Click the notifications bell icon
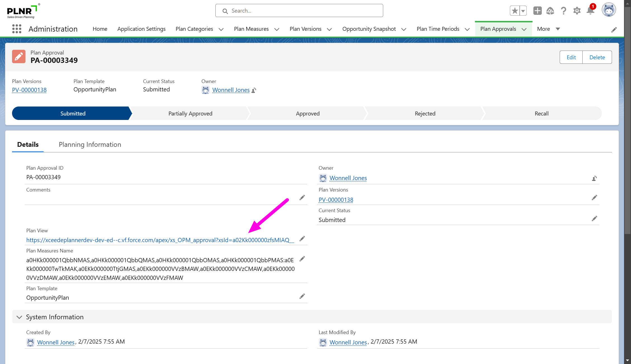Image resolution: width=631 pixels, height=364 pixels. pyautogui.click(x=590, y=11)
